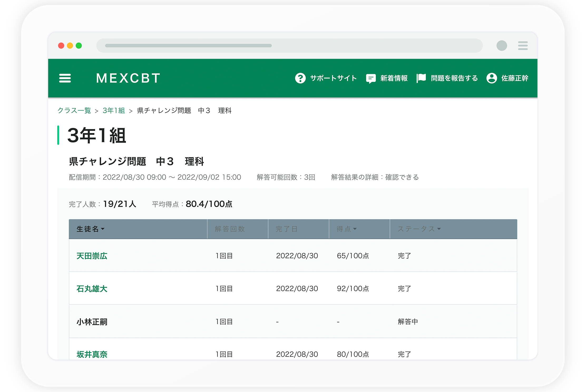
Task: Return to 3年1組 via the breadcrumb
Action: [114, 111]
